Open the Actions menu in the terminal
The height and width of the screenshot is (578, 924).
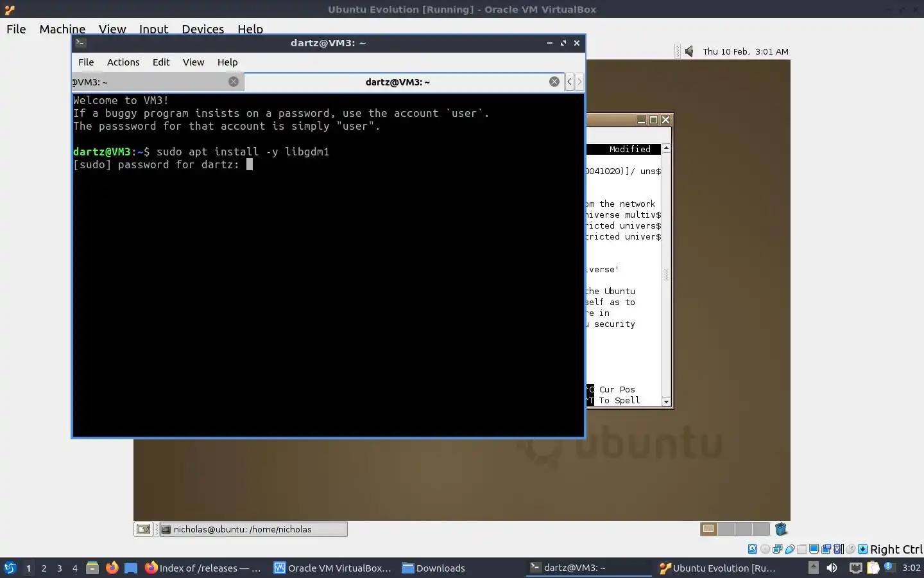(123, 62)
